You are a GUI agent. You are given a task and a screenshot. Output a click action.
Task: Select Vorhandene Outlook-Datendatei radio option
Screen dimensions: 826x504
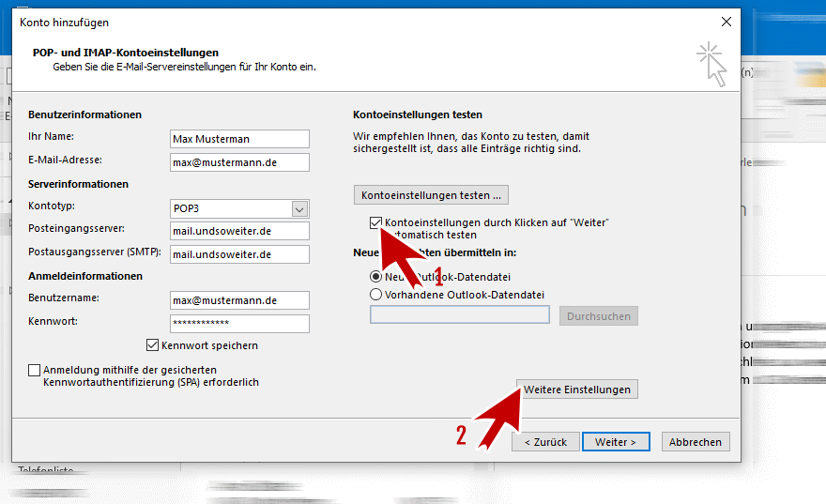pos(376,295)
